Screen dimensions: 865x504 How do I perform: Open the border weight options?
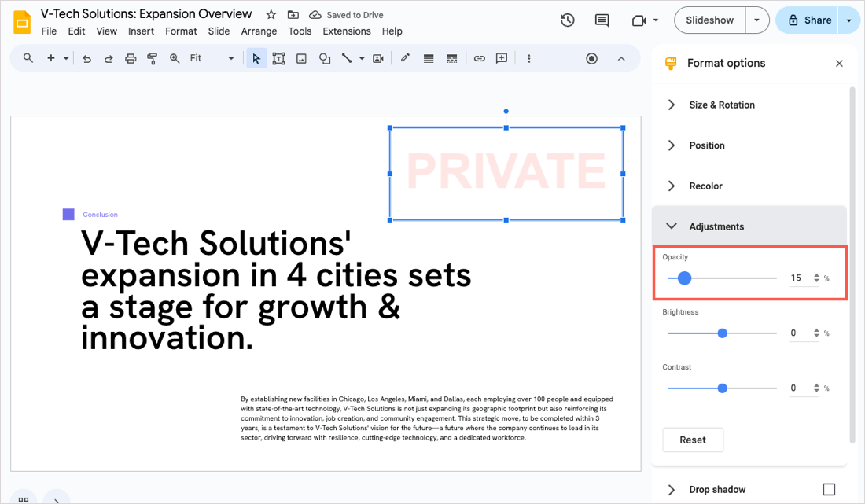[x=428, y=58]
